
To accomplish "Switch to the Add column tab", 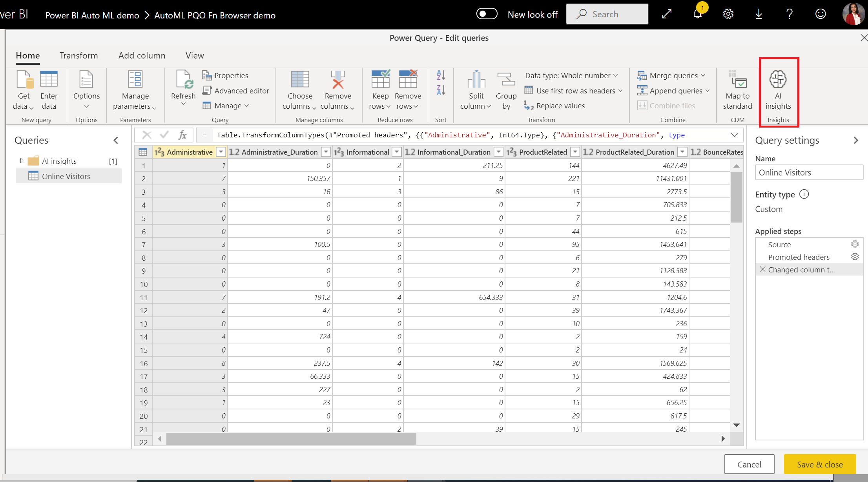I will click(x=142, y=56).
